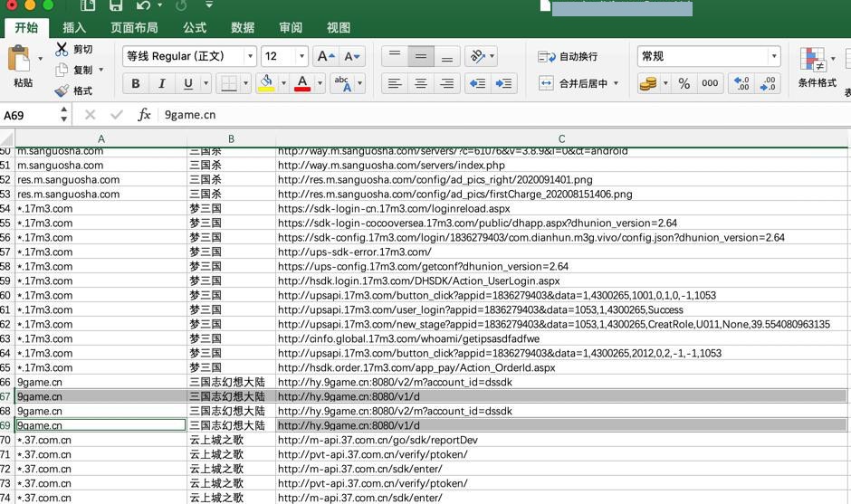Apply thousands separator 000 style
Screen dimensions: 851x504
point(710,83)
